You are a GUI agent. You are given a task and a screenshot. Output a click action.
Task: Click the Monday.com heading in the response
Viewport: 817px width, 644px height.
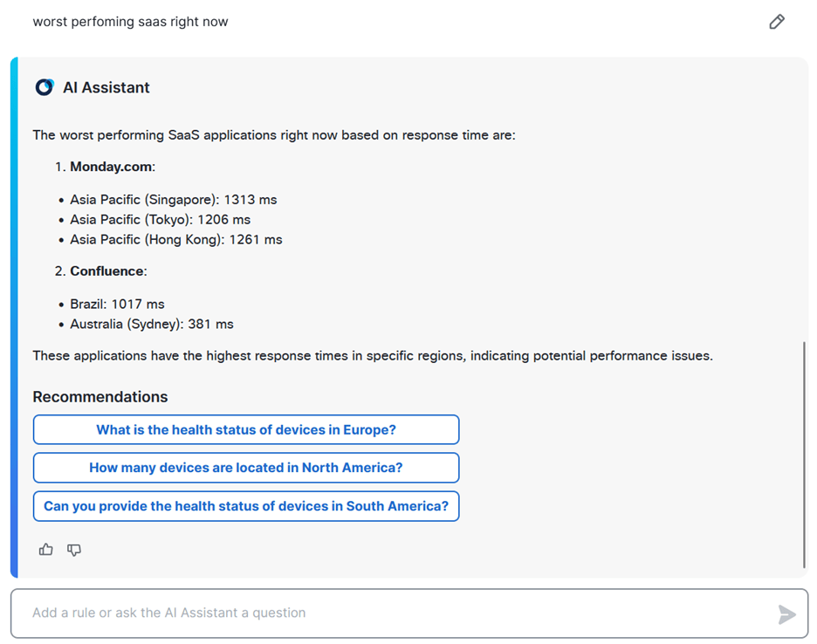coord(111,167)
